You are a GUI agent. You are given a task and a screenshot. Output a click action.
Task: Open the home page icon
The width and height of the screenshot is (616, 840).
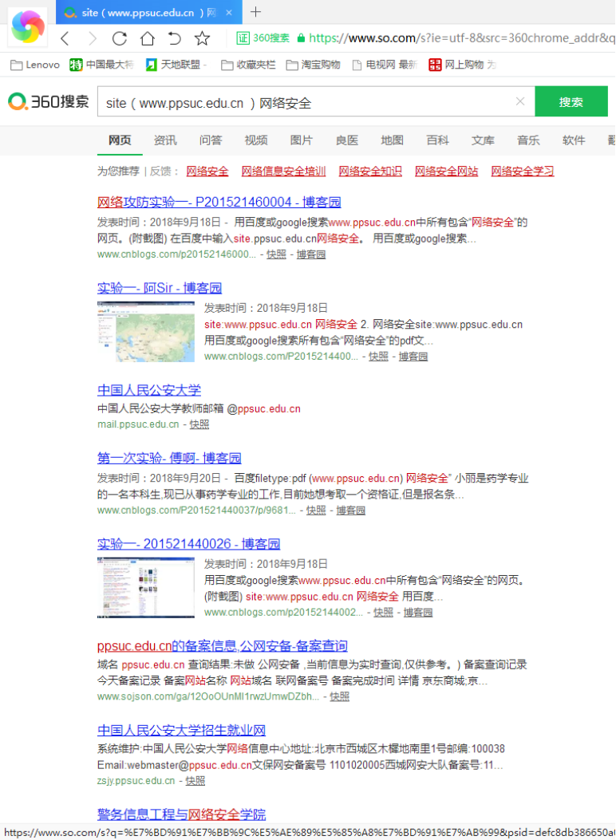click(x=148, y=38)
